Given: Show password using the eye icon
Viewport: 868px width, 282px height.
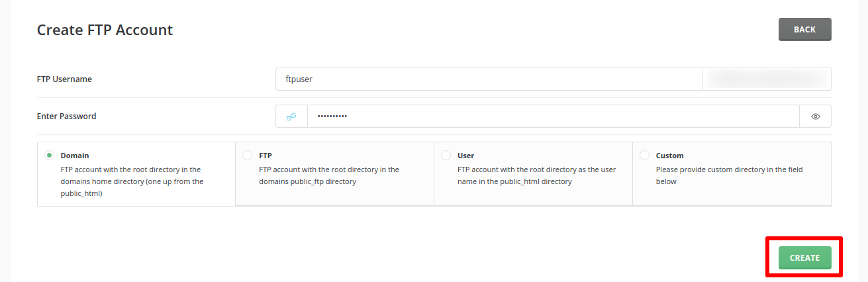Looking at the screenshot, I should (x=815, y=117).
